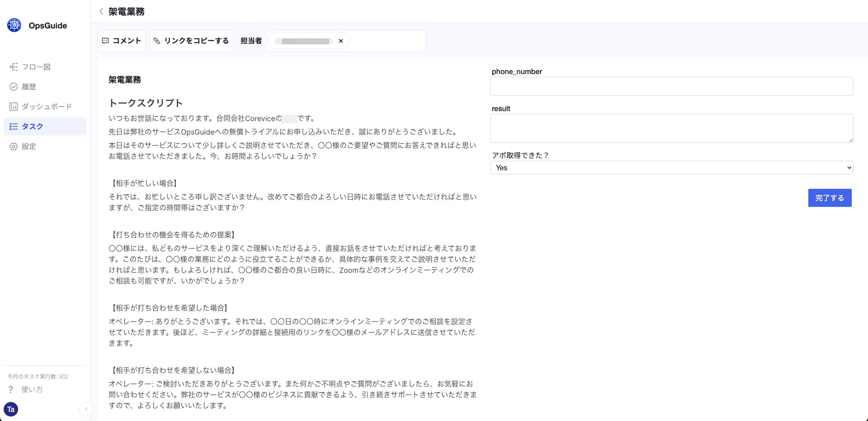Open the Ta user avatar

point(11,409)
